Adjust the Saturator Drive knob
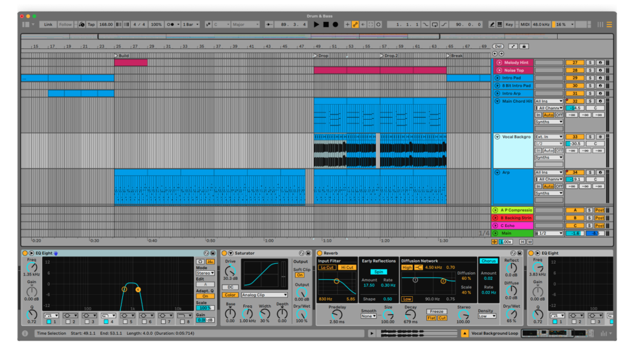 coord(230,271)
